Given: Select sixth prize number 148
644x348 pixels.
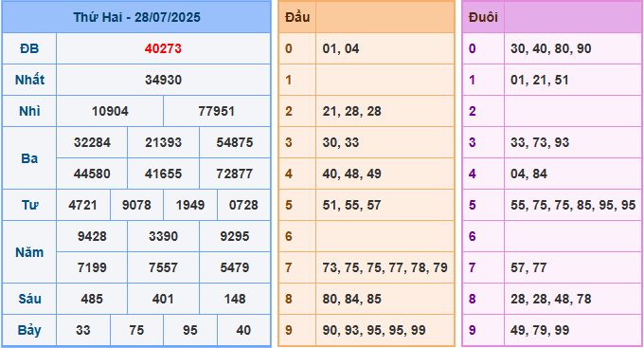Looking at the screenshot, I should click(235, 299).
